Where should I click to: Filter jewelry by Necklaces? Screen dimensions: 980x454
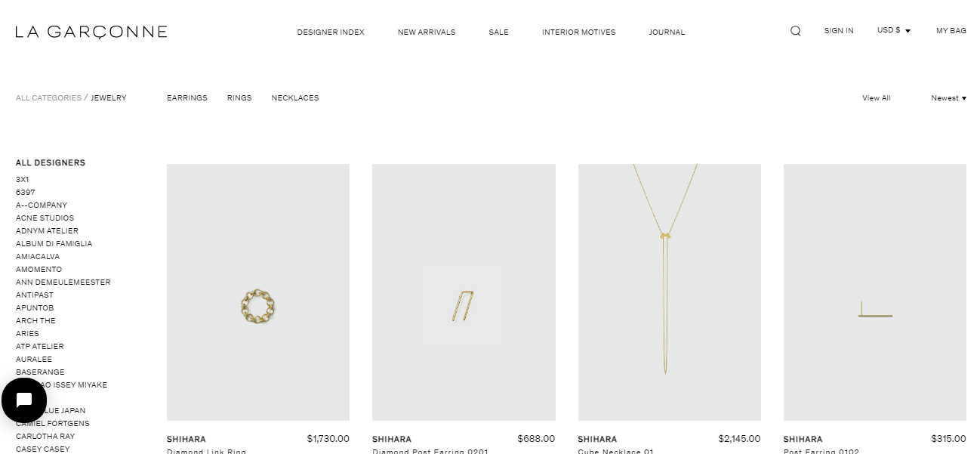click(295, 98)
